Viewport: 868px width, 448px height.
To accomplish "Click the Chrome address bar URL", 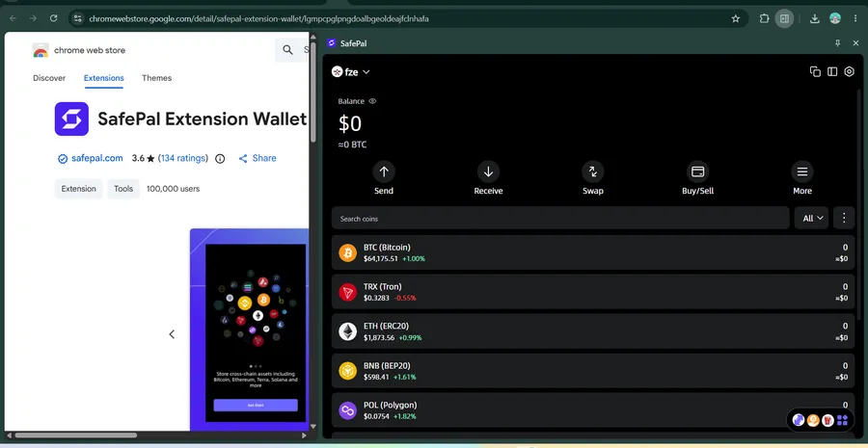I will [x=258, y=19].
